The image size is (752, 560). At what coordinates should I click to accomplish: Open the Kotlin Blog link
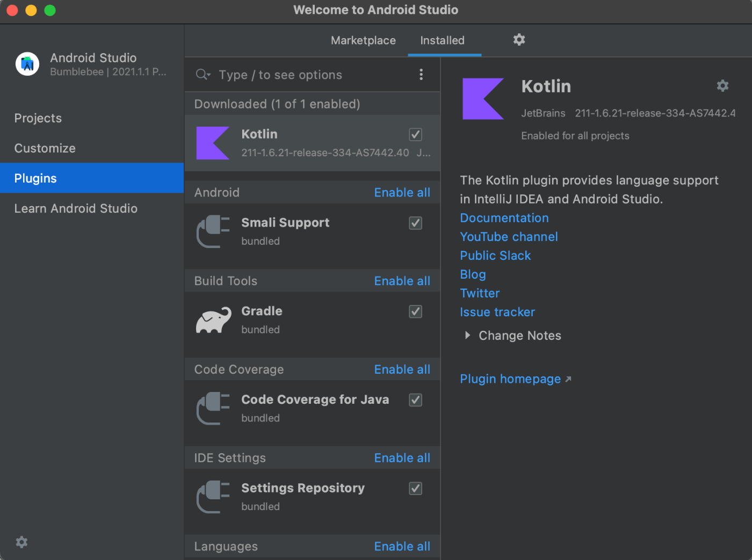coord(473,274)
